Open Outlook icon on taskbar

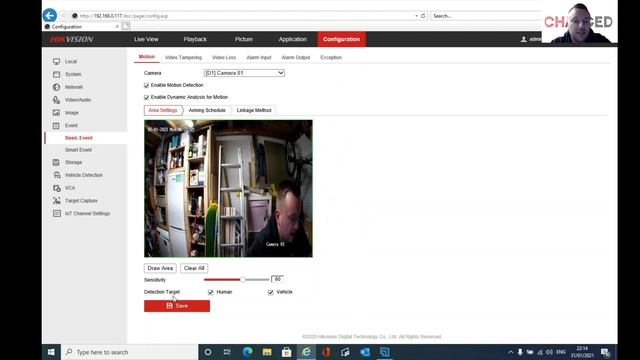coord(365,352)
